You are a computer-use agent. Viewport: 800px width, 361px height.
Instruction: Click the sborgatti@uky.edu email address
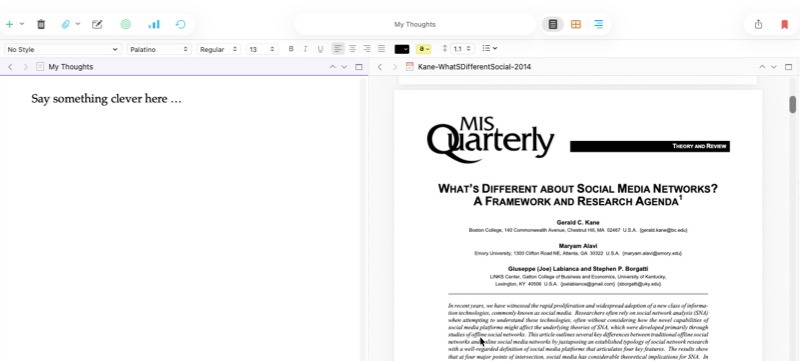(639, 284)
